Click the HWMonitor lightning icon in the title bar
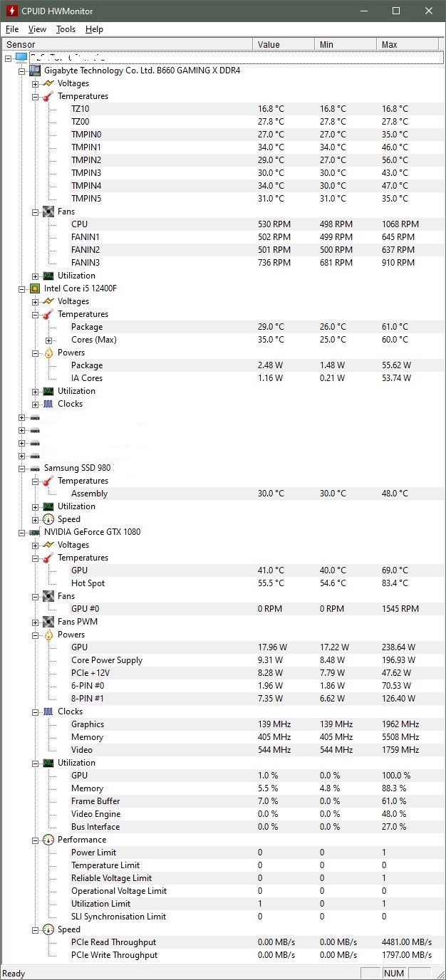This screenshot has height=980, width=446. tap(11, 11)
